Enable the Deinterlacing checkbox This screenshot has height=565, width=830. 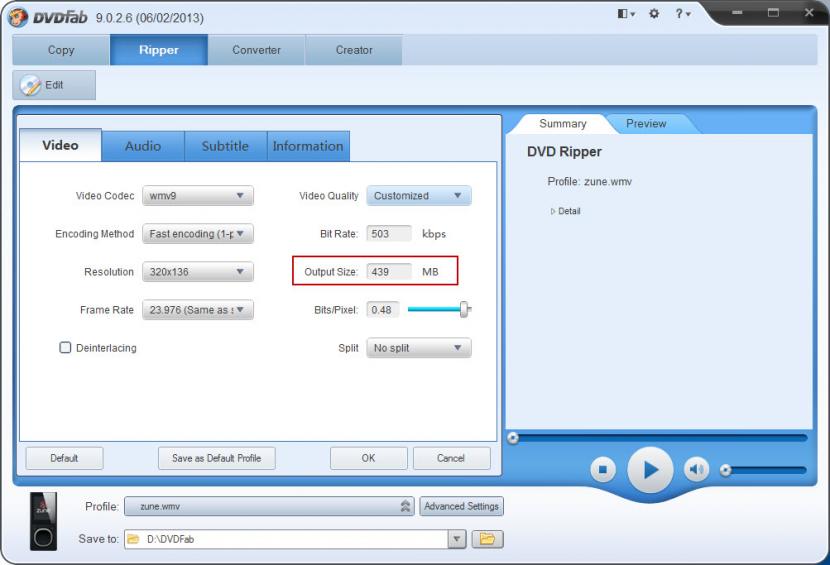[x=66, y=348]
